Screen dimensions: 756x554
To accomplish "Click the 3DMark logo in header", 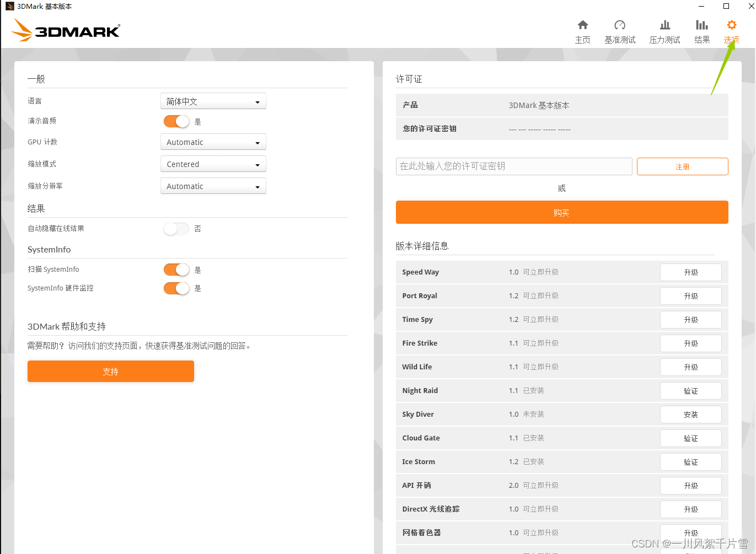I will point(66,30).
